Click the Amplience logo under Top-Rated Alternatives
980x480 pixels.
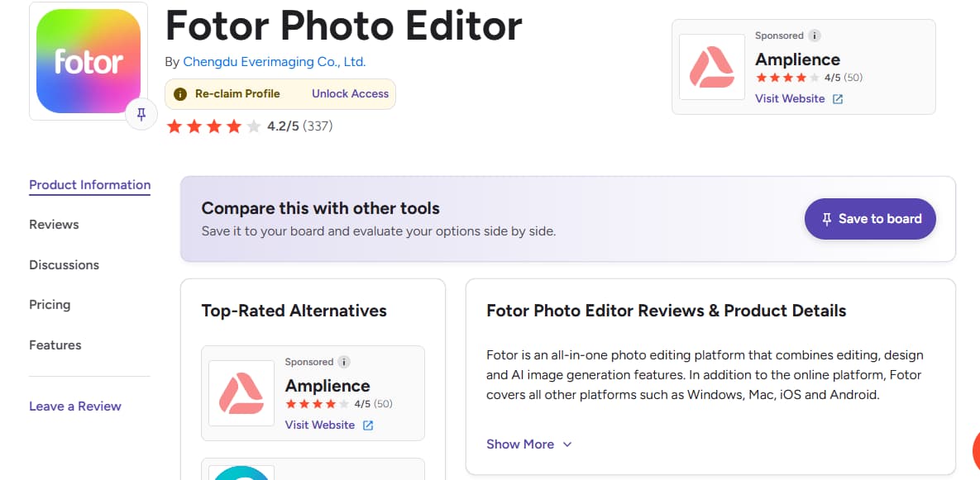(x=241, y=393)
